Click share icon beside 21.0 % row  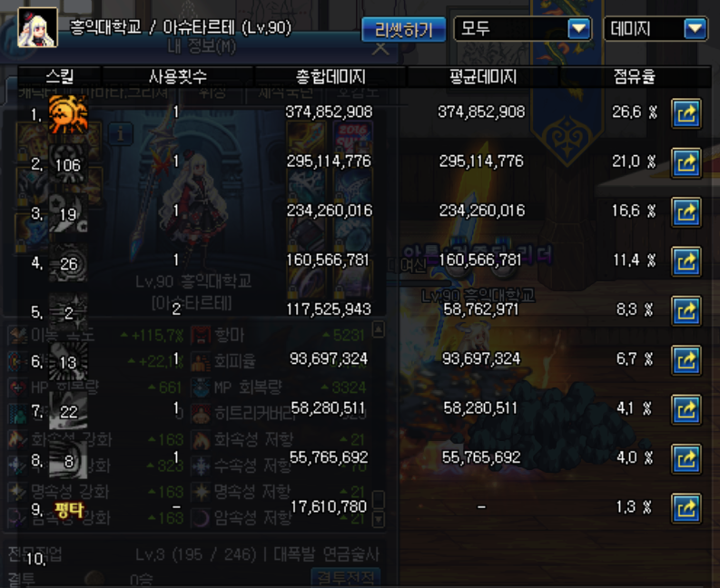tap(686, 163)
